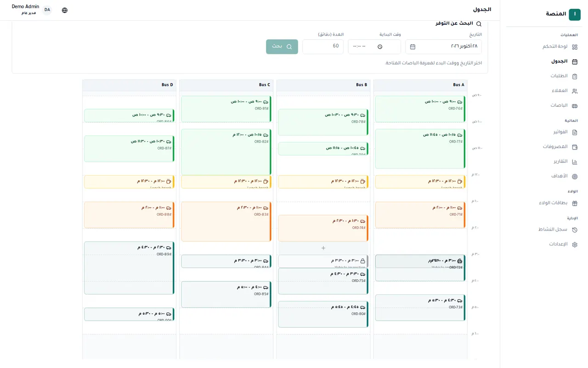The height and width of the screenshot is (368, 588).
Task: Select booking ORD-78 in Bus B
Action: (x=323, y=122)
